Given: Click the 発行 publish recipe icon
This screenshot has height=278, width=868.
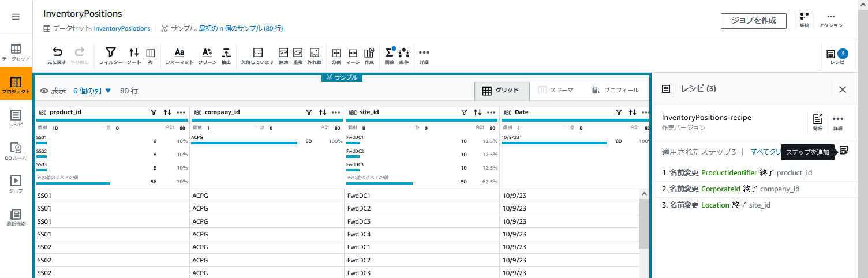Looking at the screenshot, I should pos(817,122).
